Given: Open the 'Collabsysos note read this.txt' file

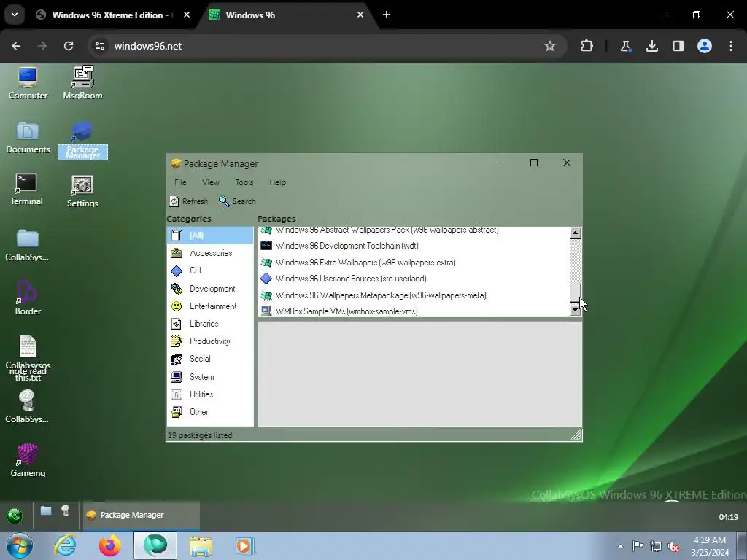Looking at the screenshot, I should 28,358.
